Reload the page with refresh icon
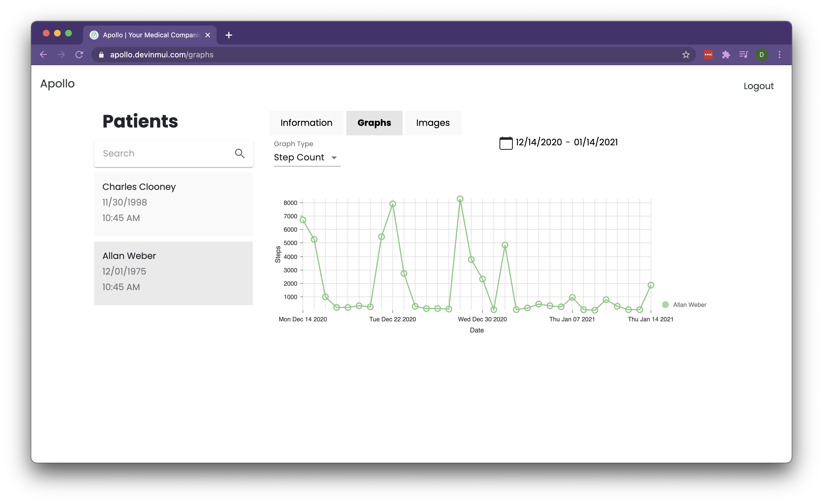823x504 pixels. [79, 55]
